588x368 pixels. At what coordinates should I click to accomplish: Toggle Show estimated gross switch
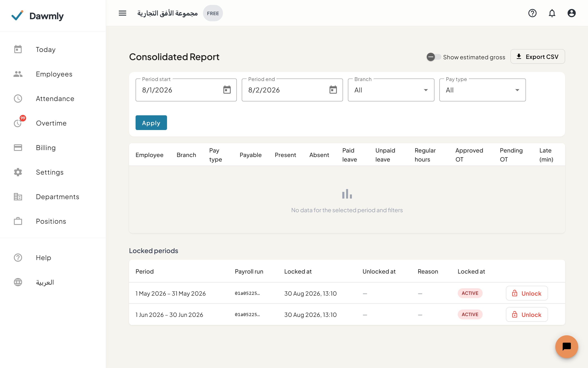[434, 57]
